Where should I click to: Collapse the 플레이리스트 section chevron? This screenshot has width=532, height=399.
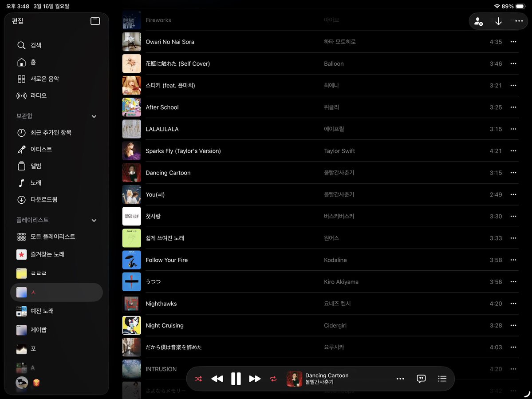point(94,220)
